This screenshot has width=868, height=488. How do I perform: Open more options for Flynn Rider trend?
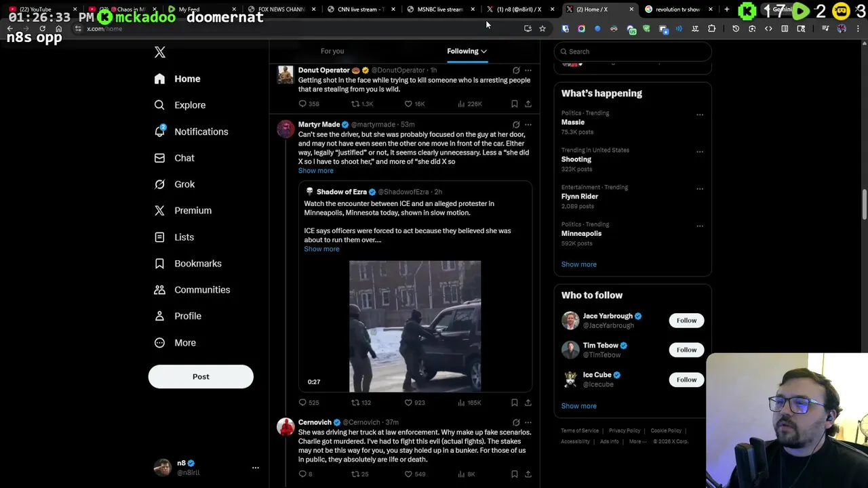point(700,189)
